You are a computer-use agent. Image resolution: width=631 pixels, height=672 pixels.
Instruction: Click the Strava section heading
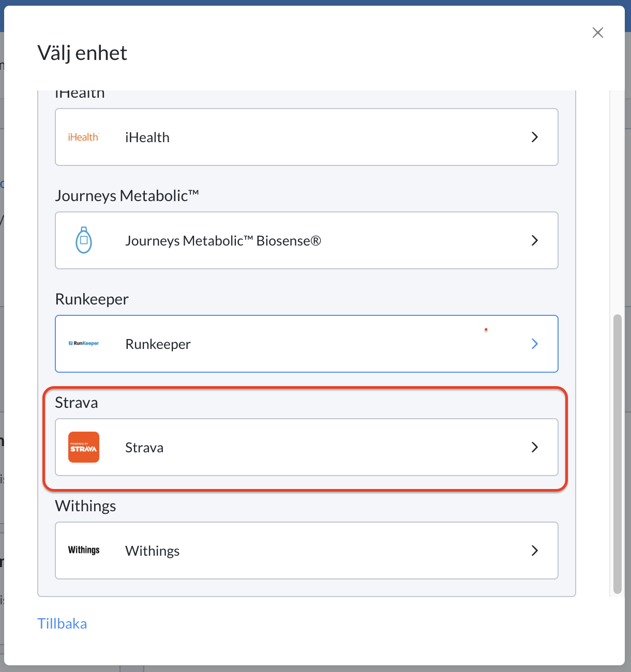pos(77,402)
